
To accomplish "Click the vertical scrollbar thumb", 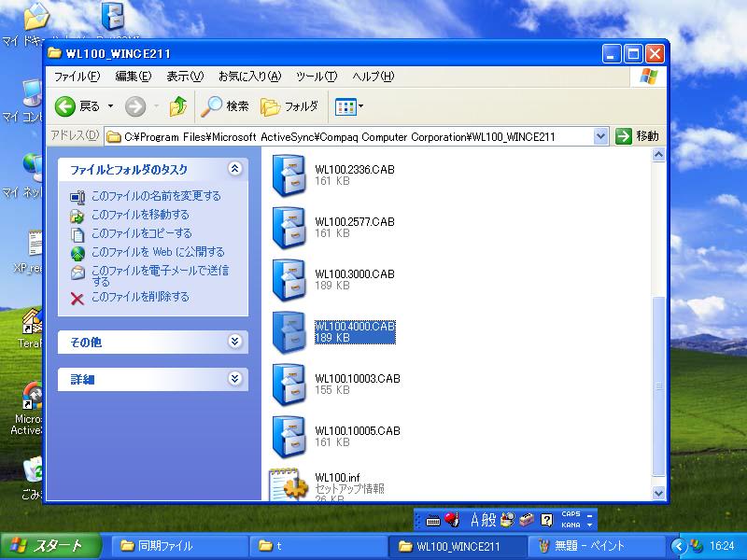I will click(658, 386).
